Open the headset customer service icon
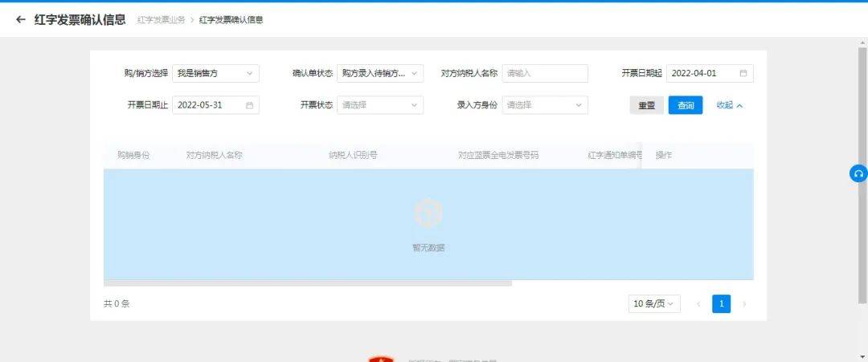868x362 pixels. 858,173
